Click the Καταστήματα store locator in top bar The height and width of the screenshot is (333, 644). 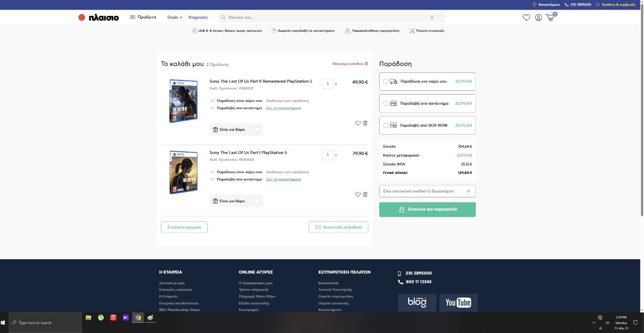tap(546, 5)
